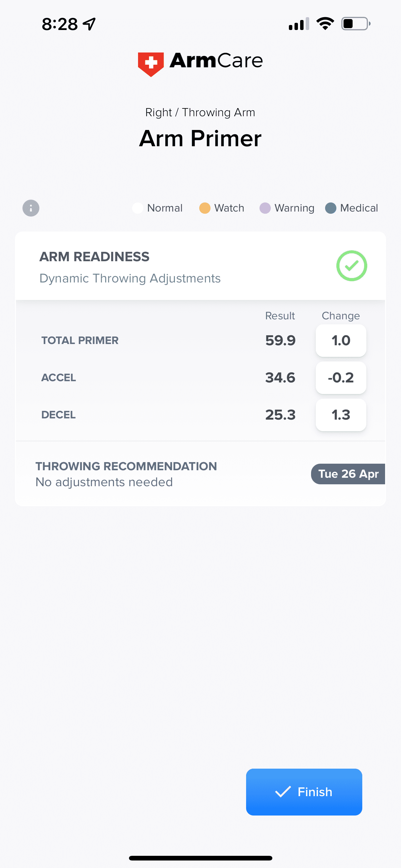The width and height of the screenshot is (401, 868).
Task: Tap the green Arm Readiness checkmark icon
Action: (352, 266)
